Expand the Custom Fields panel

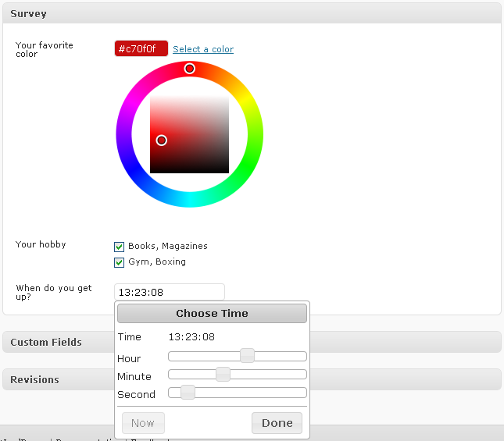tap(47, 342)
